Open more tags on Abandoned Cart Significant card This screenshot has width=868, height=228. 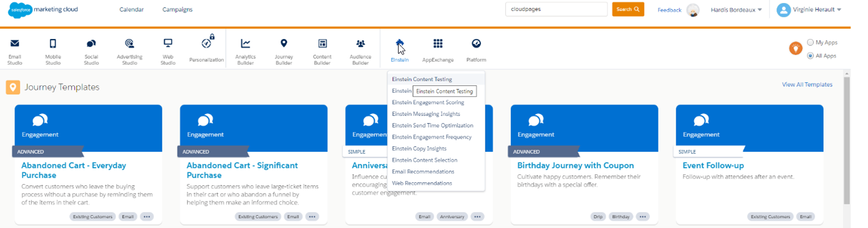pyautogui.click(x=312, y=216)
